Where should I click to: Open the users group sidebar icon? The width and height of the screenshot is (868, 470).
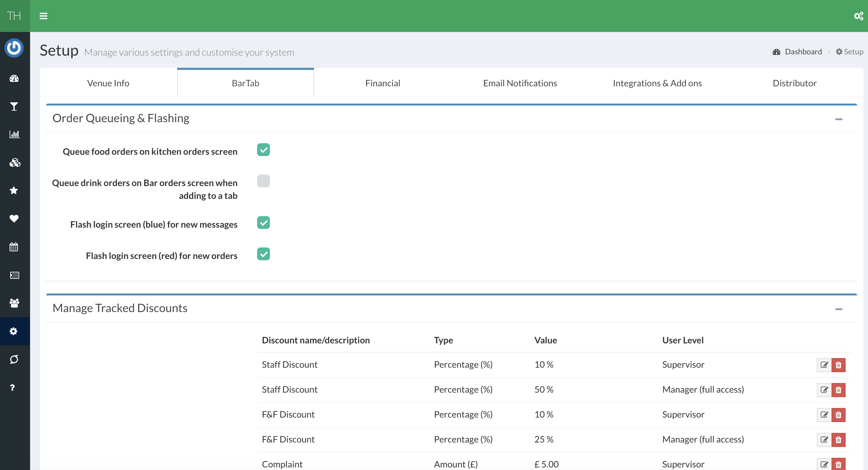[x=14, y=303]
